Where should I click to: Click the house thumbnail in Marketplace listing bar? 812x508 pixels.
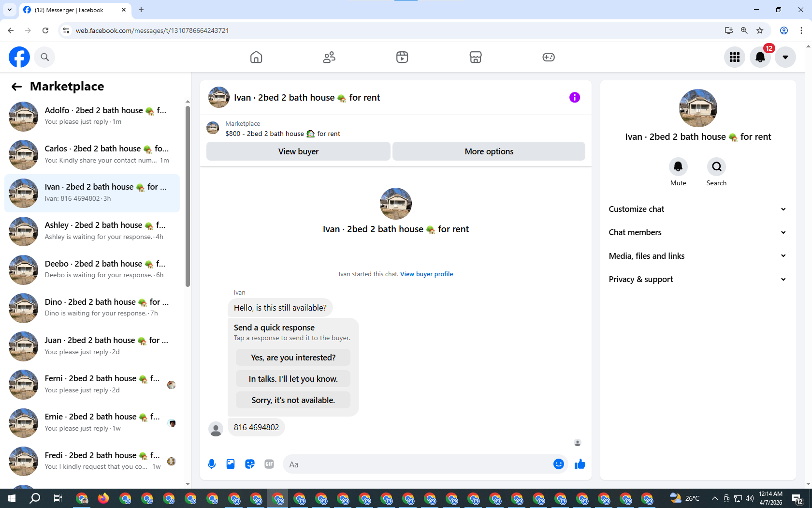(x=213, y=128)
